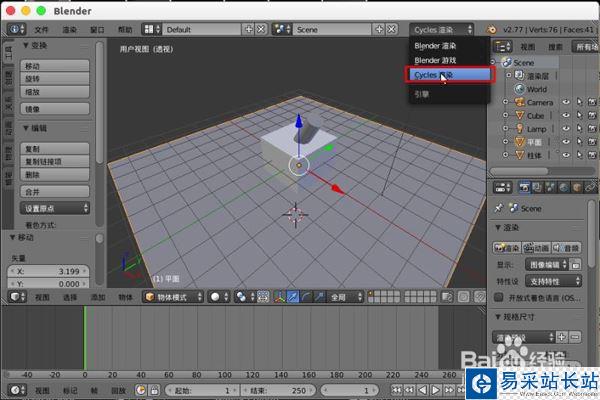
Task: Collapse the 编辑 (Edit) tool panel
Action: pyautogui.click(x=26, y=128)
